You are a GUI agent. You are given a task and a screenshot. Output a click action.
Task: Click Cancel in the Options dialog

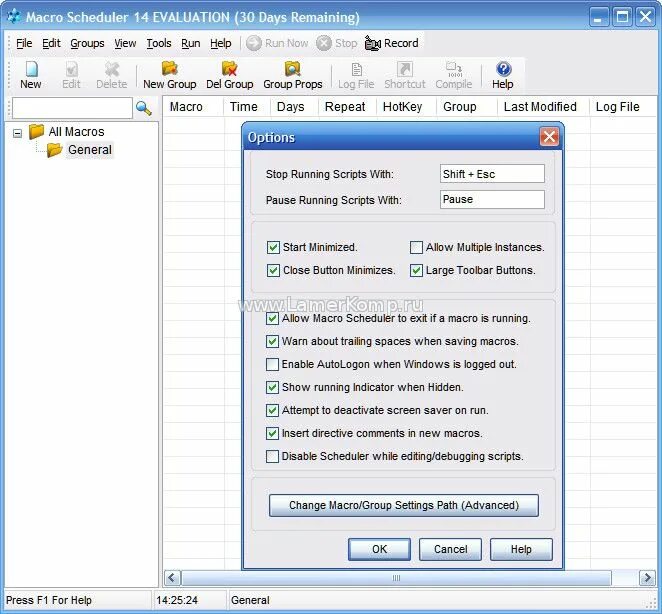click(x=450, y=549)
